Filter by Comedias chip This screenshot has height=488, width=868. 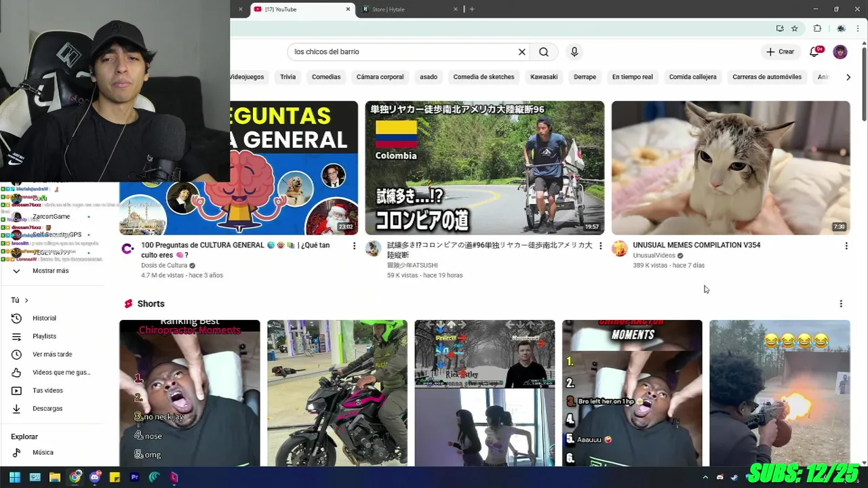(x=326, y=77)
